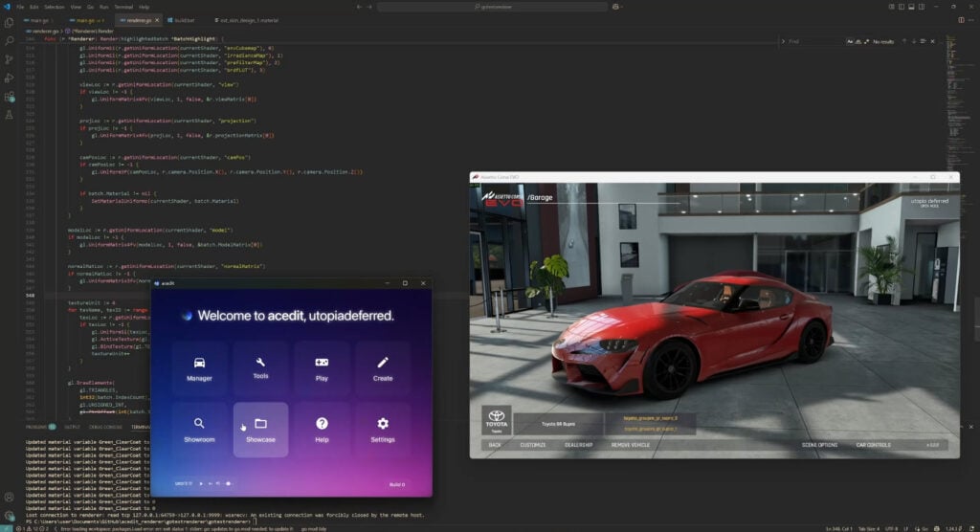Toggle Use Regular Expression in the Find widget
Image resolution: width=980 pixels, height=532 pixels.
tap(866, 41)
